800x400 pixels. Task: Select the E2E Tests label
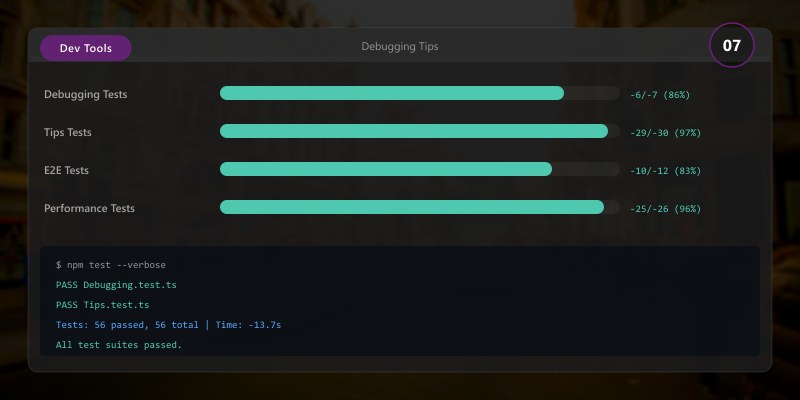(x=66, y=170)
